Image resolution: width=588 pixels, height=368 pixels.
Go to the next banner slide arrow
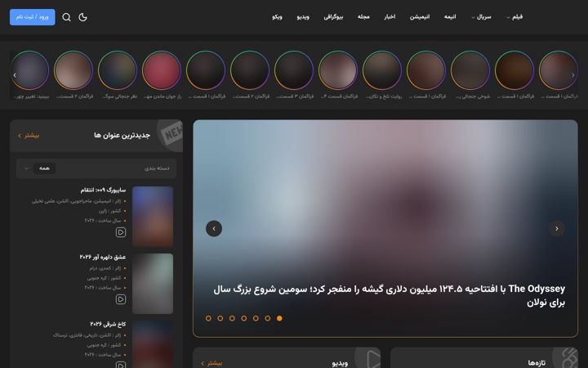tap(556, 228)
